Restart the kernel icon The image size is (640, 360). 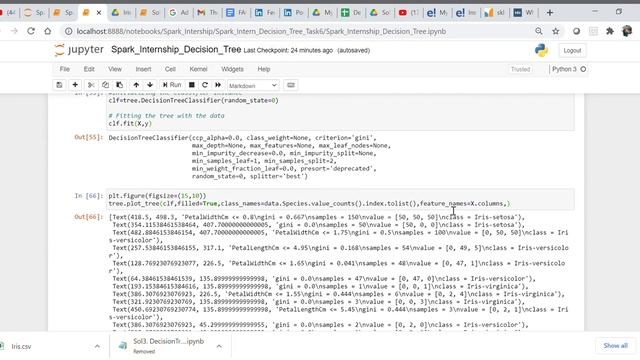point(205,85)
